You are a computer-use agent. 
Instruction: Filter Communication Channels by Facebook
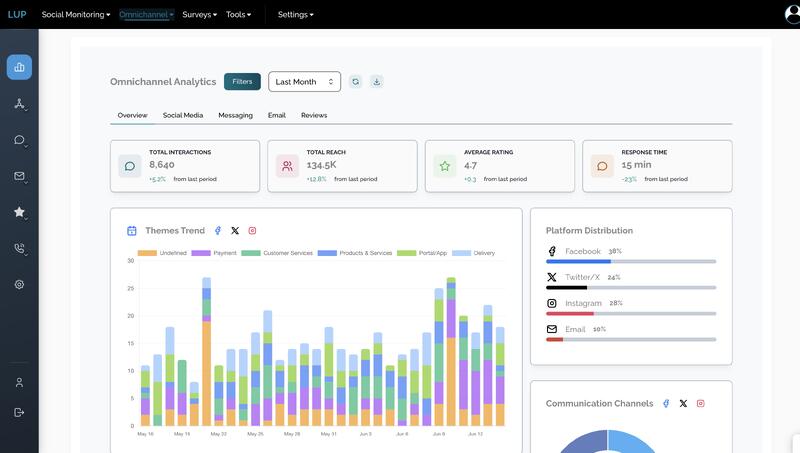click(x=666, y=404)
